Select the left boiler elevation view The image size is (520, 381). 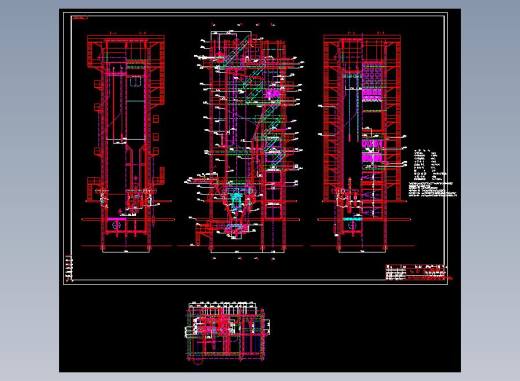tap(128, 143)
